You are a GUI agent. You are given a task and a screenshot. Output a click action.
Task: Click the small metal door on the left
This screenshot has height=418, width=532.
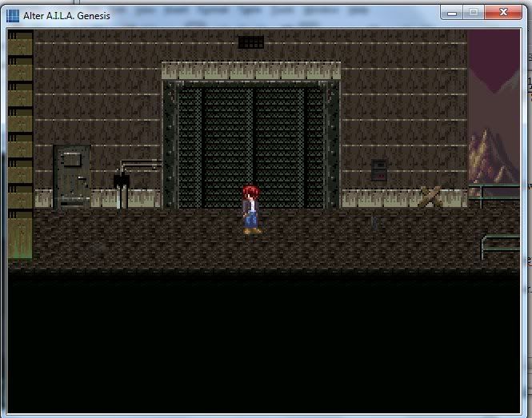pyautogui.click(x=72, y=177)
